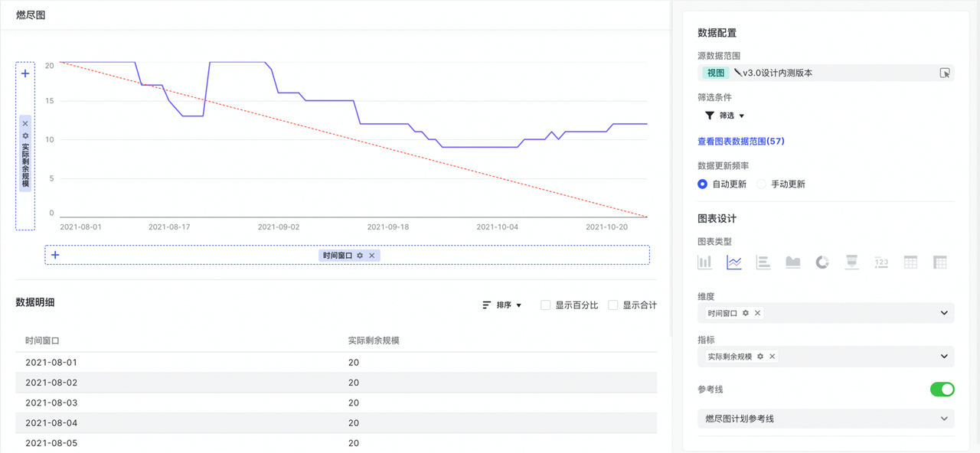The width and height of the screenshot is (980, 453).
Task: Select the bar chart type icon
Action: click(x=704, y=262)
